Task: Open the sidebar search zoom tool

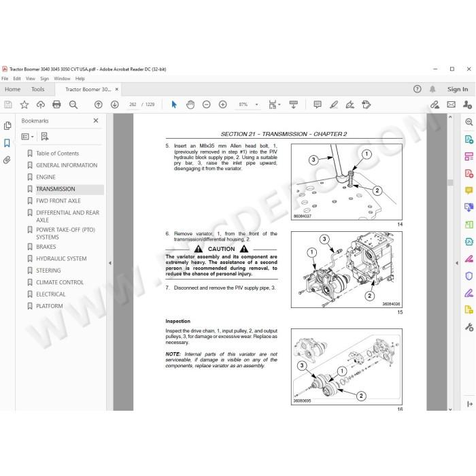Action: tap(469, 122)
